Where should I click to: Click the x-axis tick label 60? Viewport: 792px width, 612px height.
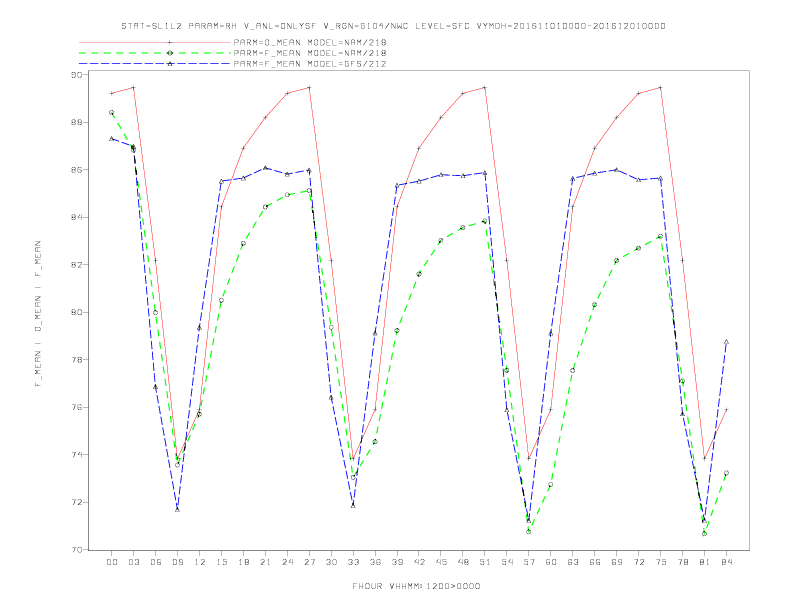[551, 562]
